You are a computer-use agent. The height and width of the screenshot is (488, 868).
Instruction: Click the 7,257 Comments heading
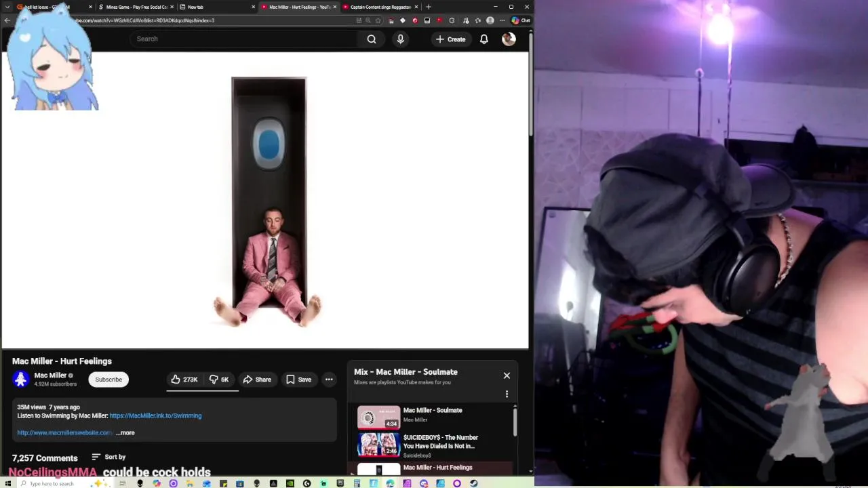(45, 458)
